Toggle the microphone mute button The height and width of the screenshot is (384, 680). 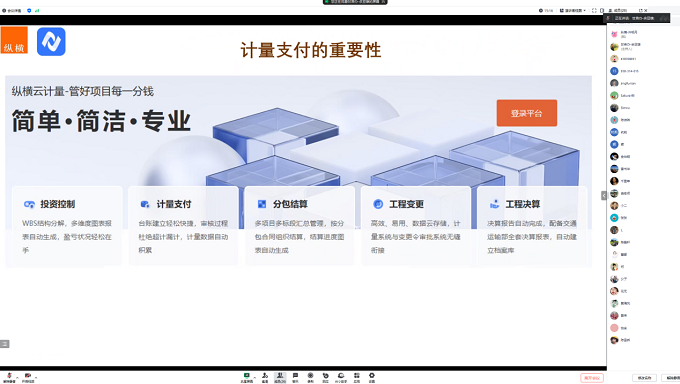point(9,377)
